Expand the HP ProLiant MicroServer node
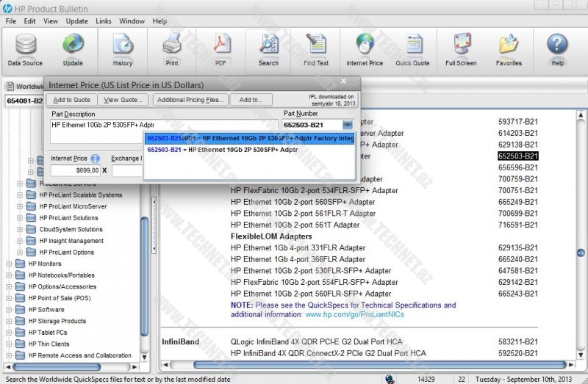 20,206
